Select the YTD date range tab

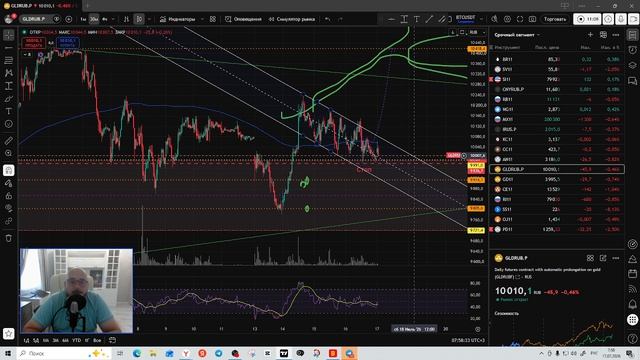pyautogui.click(x=76, y=340)
